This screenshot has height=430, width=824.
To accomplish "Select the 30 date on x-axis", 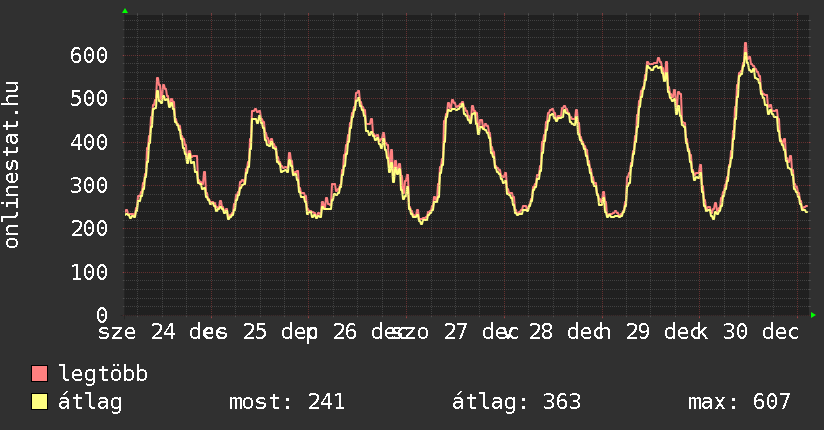I will 736,332.
